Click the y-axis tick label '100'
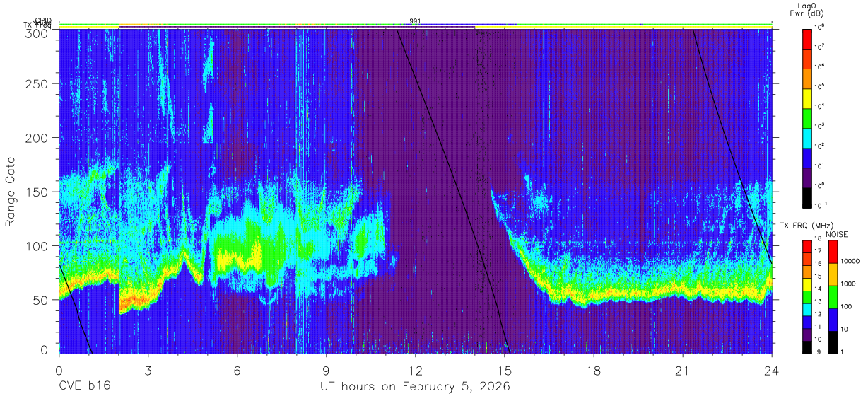This screenshot has height=401, width=868. pos(37,245)
